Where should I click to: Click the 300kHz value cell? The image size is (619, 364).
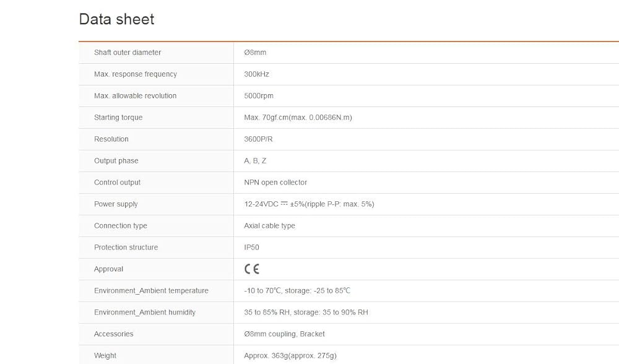[256, 74]
